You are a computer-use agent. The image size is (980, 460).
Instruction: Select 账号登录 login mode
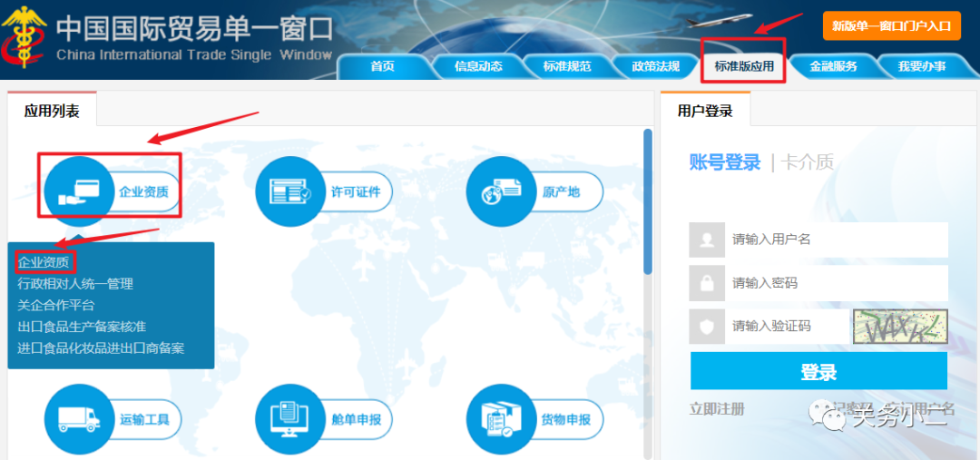[x=725, y=162]
